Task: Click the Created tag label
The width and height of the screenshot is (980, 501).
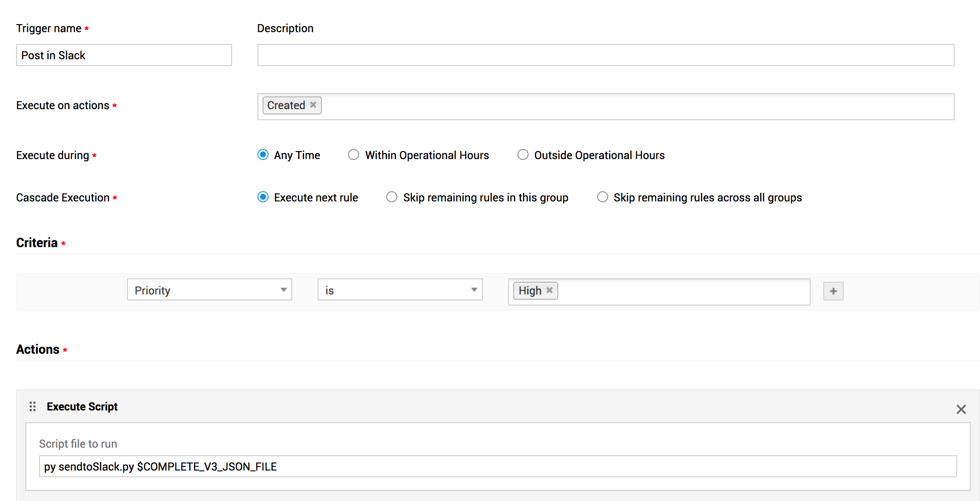Action: point(286,105)
